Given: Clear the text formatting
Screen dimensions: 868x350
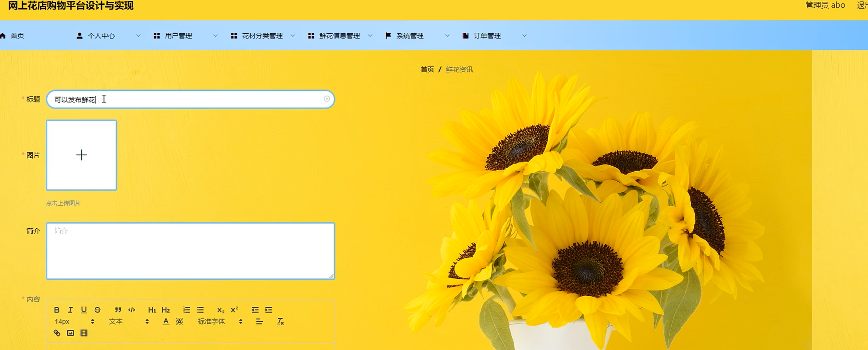Looking at the screenshot, I should pyautogui.click(x=280, y=321).
